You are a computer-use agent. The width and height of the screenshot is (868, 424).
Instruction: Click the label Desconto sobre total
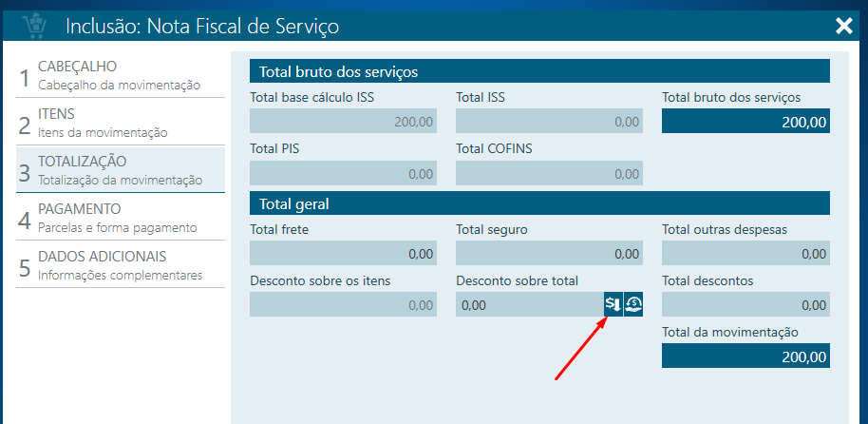[517, 281]
